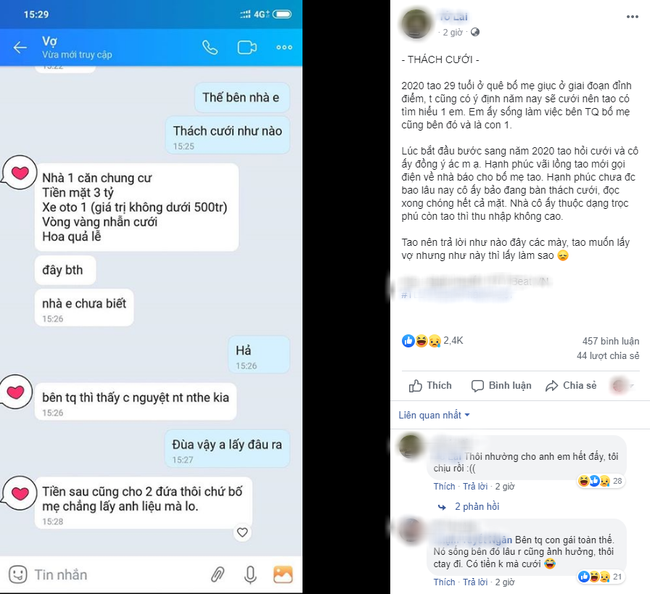
Task: Like the post with Thích button
Action: tap(430, 385)
